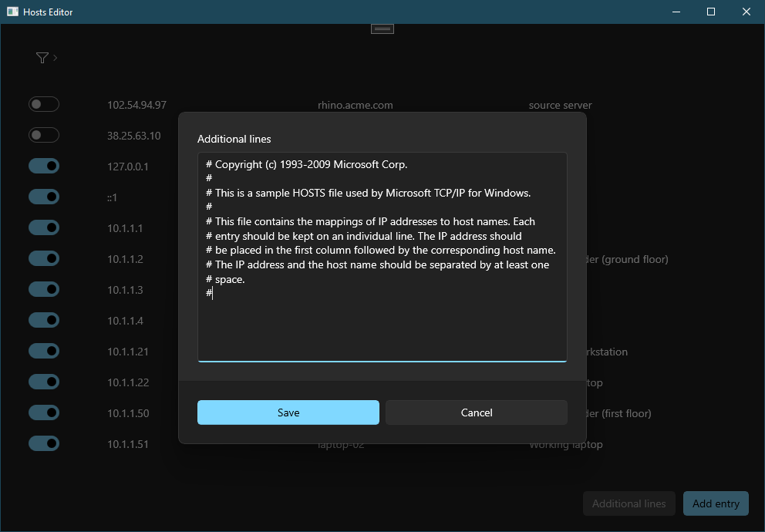Turn off the 10.1.1.2 entry toggle

tap(44, 258)
